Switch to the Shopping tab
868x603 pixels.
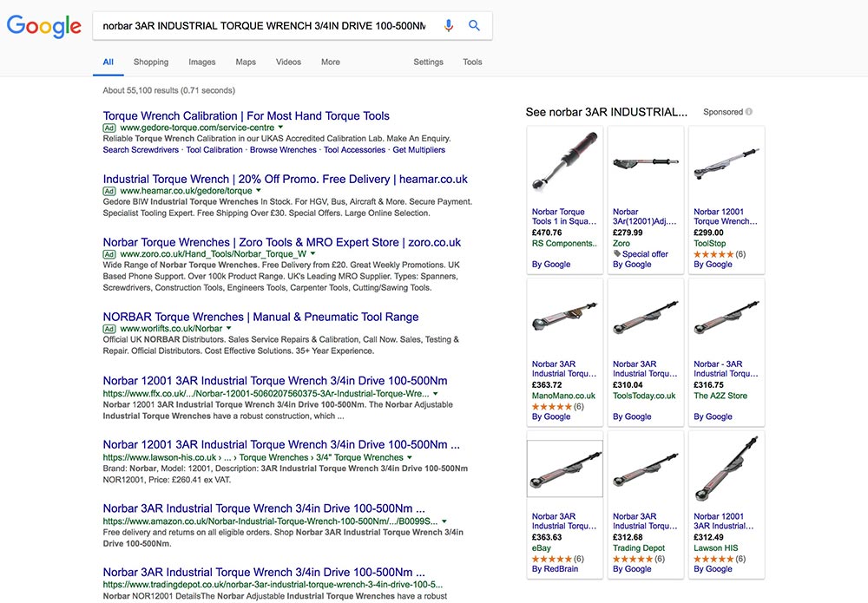pos(150,62)
